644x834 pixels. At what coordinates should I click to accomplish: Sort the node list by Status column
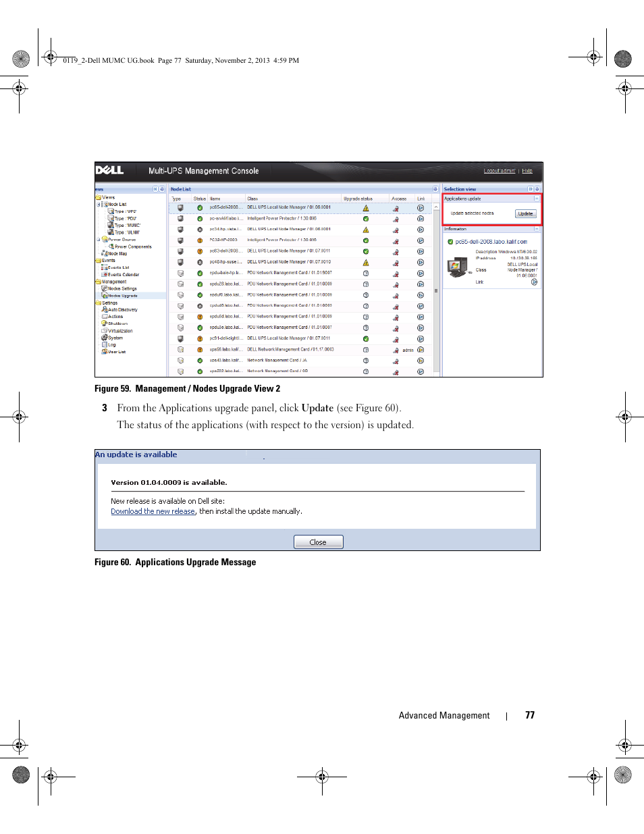(x=199, y=199)
